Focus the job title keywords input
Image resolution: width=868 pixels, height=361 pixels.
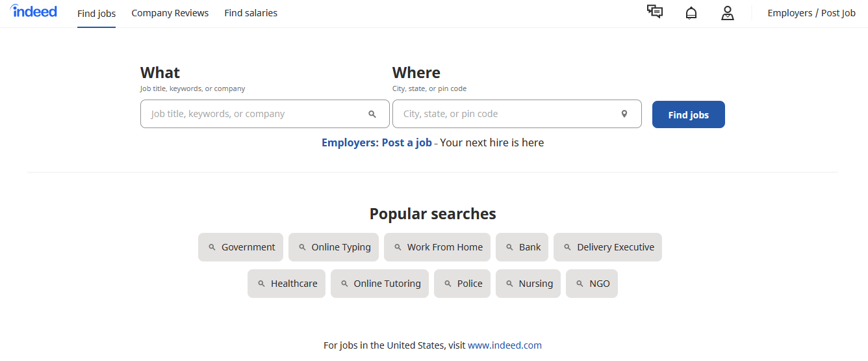click(x=253, y=114)
